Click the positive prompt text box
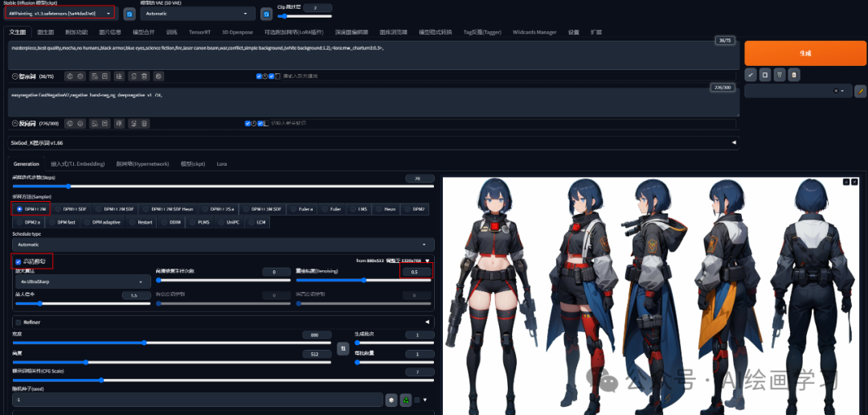This screenshot has width=868, height=415. tap(374, 55)
